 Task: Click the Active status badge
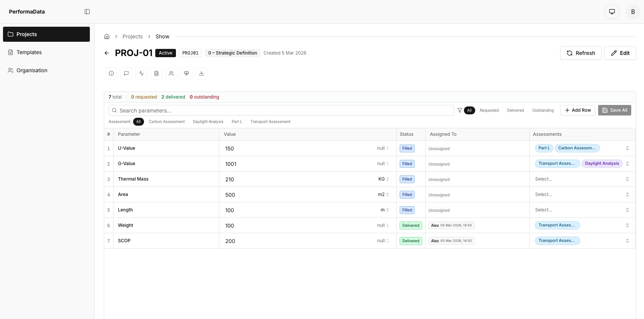pyautogui.click(x=165, y=53)
